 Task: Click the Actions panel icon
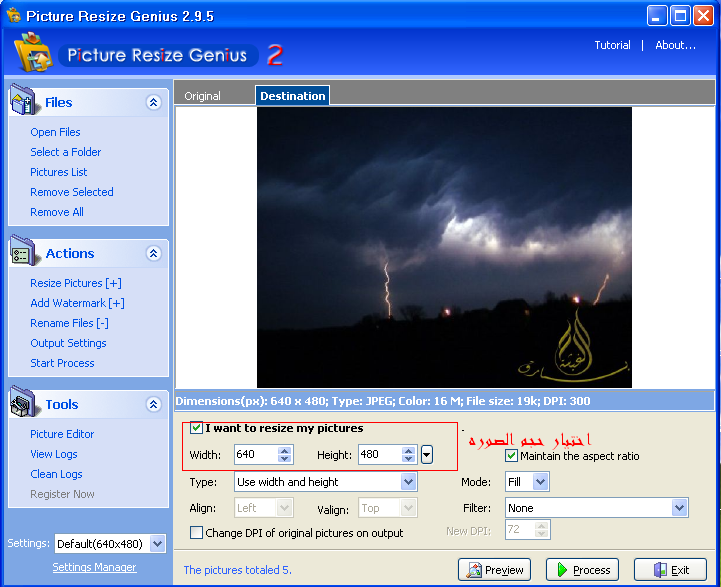click(24, 253)
